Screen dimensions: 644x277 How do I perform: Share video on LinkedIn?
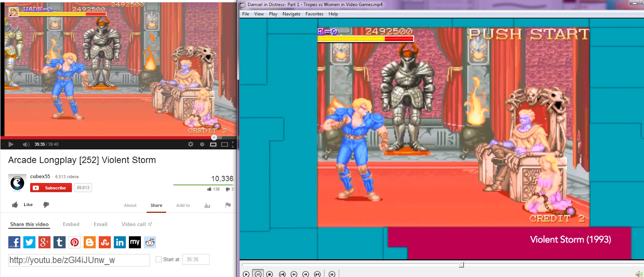click(x=120, y=242)
